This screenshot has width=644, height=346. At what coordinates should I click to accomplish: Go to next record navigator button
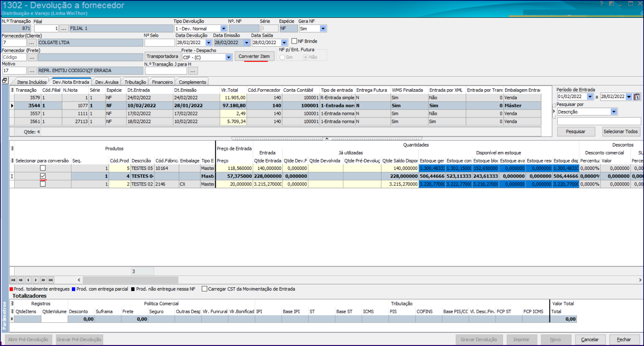point(36,280)
